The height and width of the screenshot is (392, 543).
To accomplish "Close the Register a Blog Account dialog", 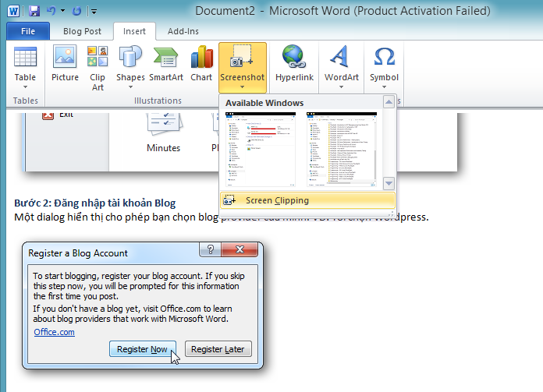I will (240, 249).
